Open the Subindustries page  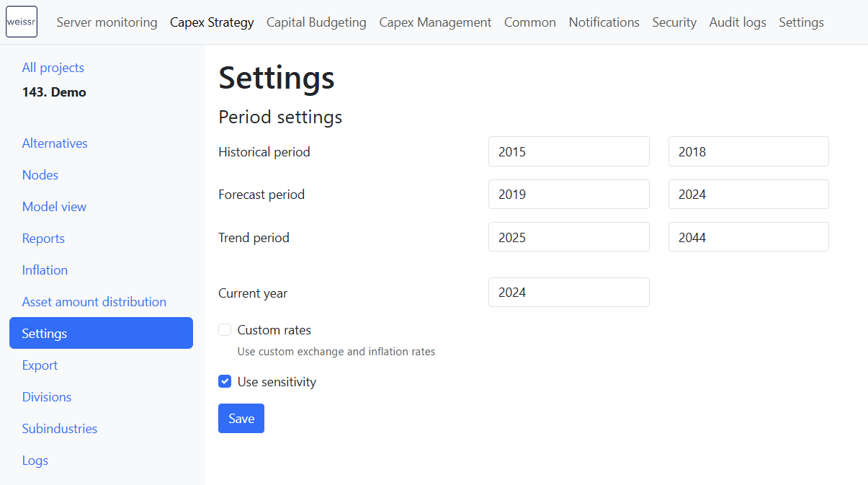tap(60, 429)
